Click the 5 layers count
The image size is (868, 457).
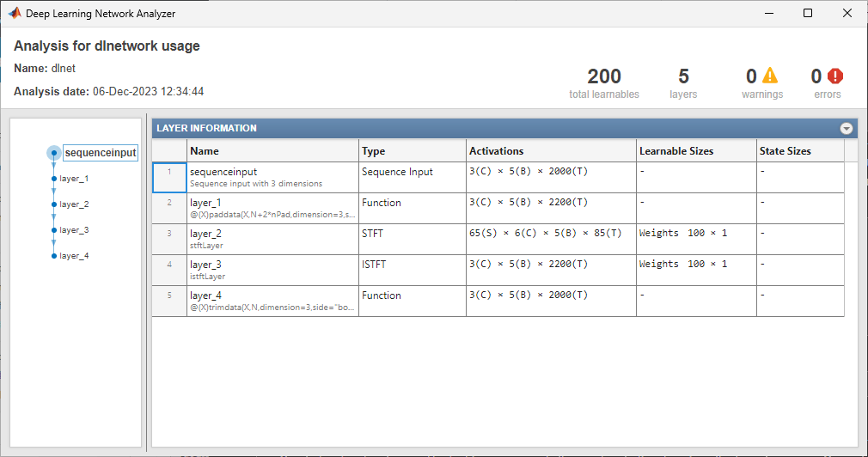coord(684,76)
